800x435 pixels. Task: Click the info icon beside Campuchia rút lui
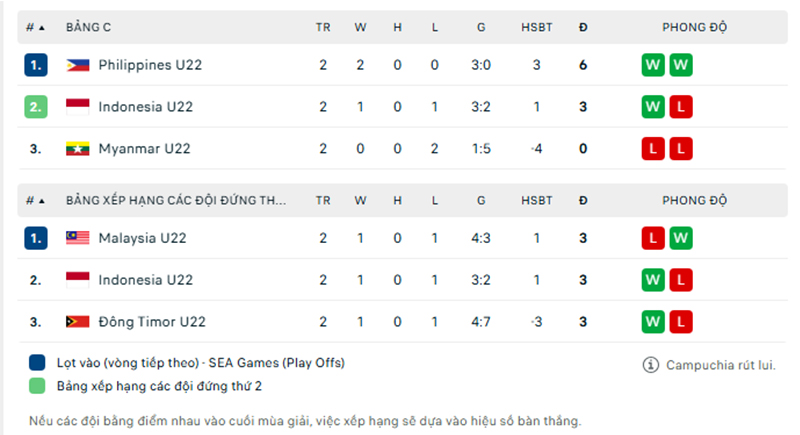point(650,364)
